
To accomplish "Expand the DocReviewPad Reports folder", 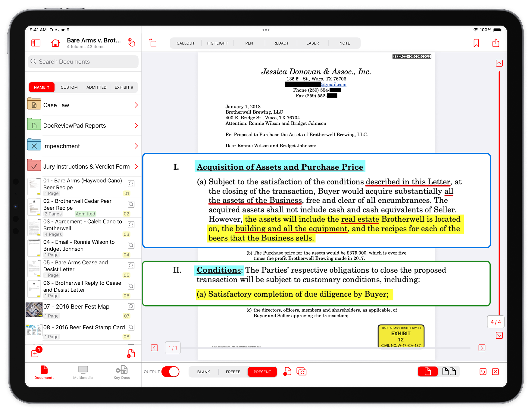I will 136,125.
